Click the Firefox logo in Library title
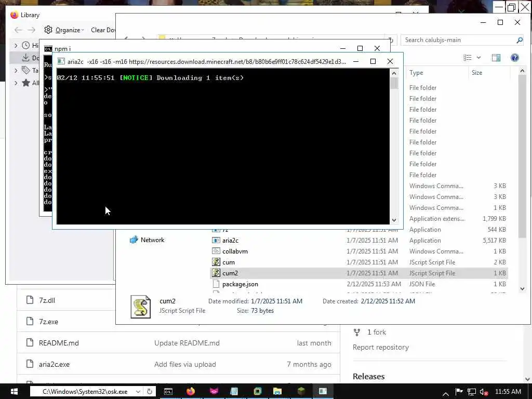The width and height of the screenshot is (532, 399). 14,15
